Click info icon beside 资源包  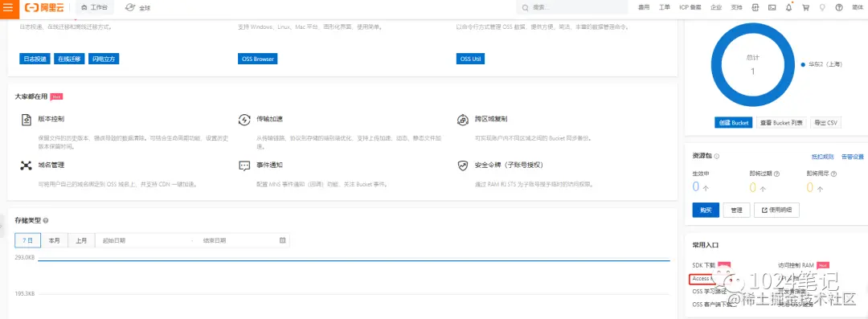[x=717, y=157]
